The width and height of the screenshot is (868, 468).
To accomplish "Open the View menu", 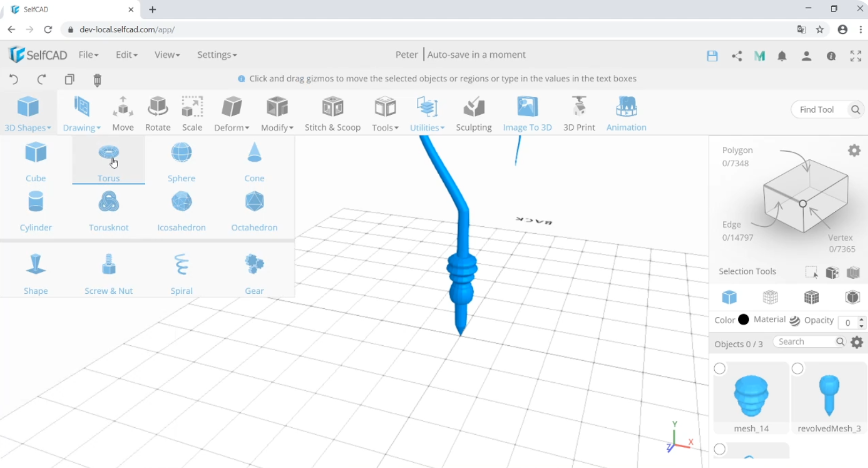I will coord(167,55).
